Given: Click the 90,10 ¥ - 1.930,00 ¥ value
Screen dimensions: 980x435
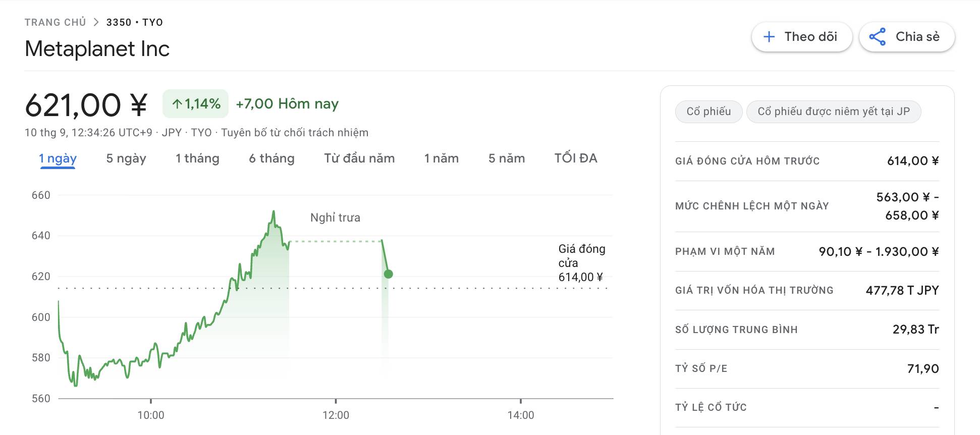Looking at the screenshot, I should (x=879, y=251).
